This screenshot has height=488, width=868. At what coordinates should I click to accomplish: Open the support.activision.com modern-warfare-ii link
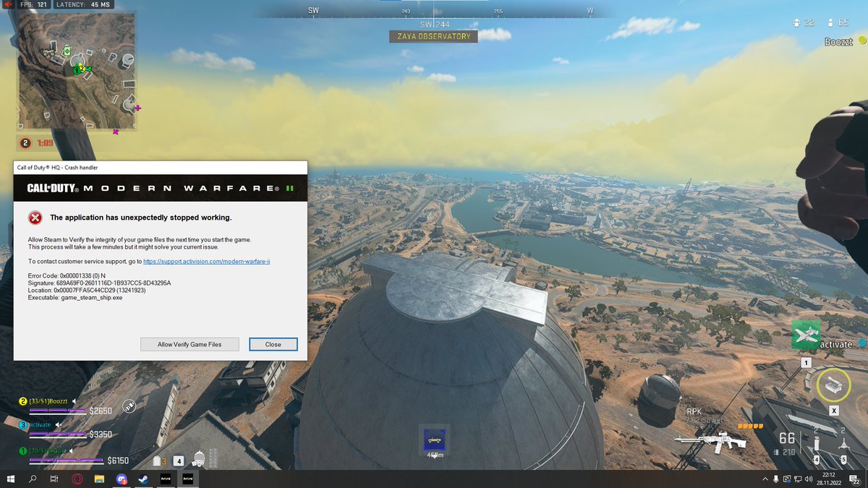pyautogui.click(x=207, y=261)
